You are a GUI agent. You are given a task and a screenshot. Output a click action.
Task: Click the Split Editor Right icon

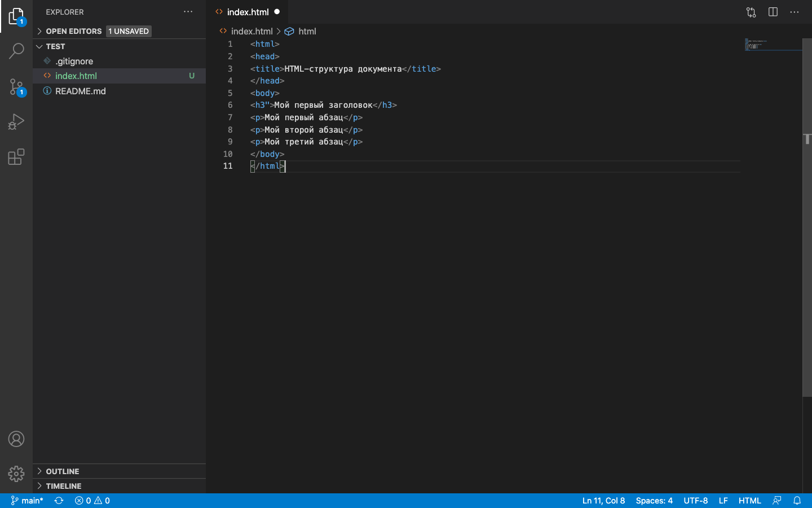point(773,12)
